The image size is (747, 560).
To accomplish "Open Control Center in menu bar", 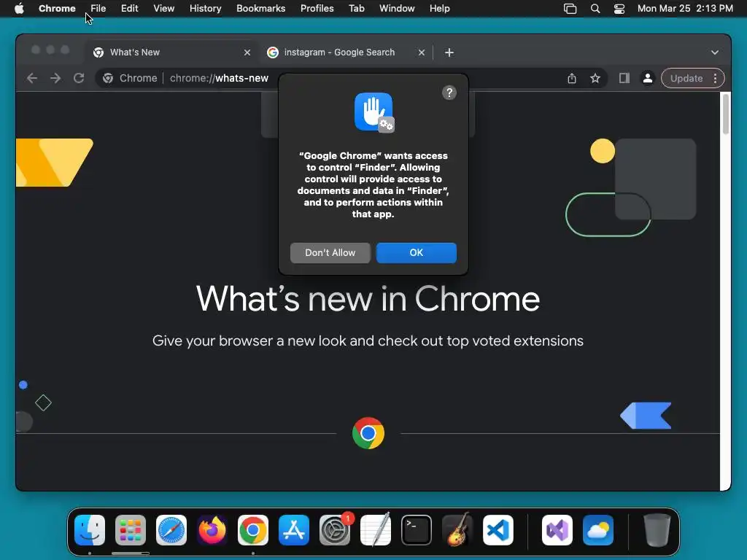I will point(619,9).
